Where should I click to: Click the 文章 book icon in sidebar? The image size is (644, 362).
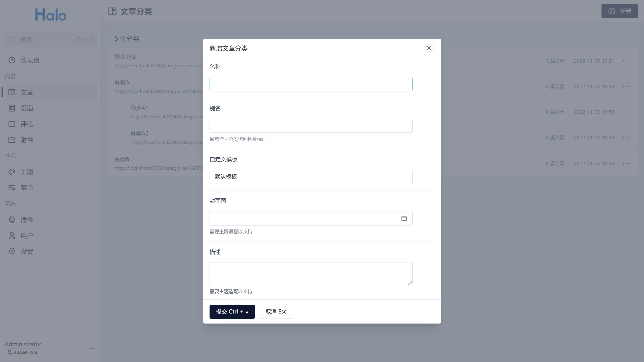(12, 92)
